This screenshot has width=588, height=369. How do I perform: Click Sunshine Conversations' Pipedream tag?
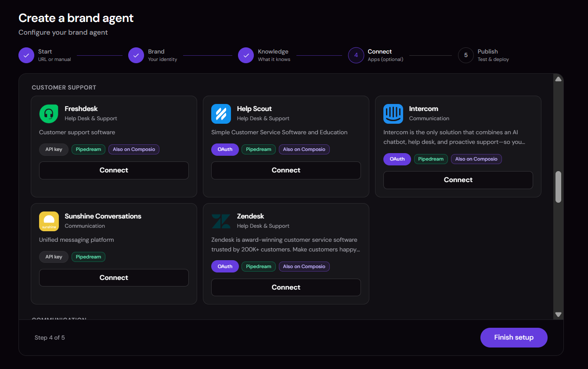88,257
